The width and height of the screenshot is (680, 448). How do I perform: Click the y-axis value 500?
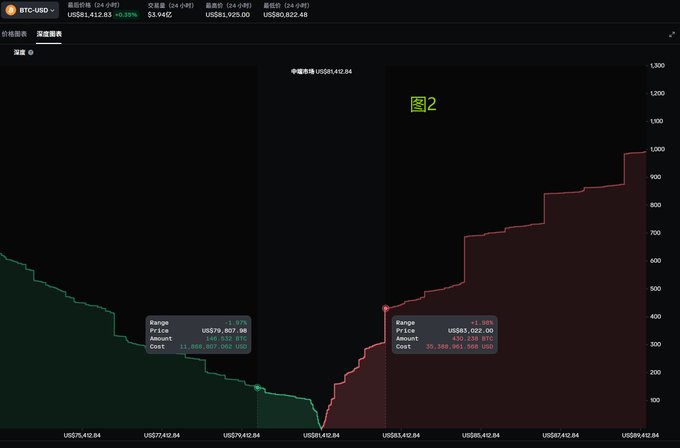655,288
